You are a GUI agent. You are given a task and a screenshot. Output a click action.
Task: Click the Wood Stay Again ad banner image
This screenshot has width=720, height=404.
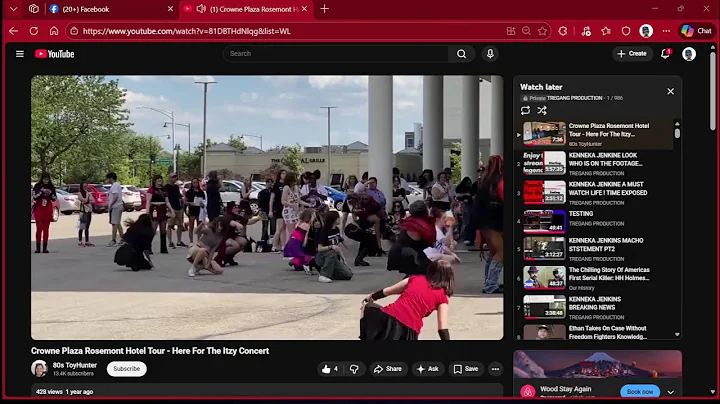597,365
